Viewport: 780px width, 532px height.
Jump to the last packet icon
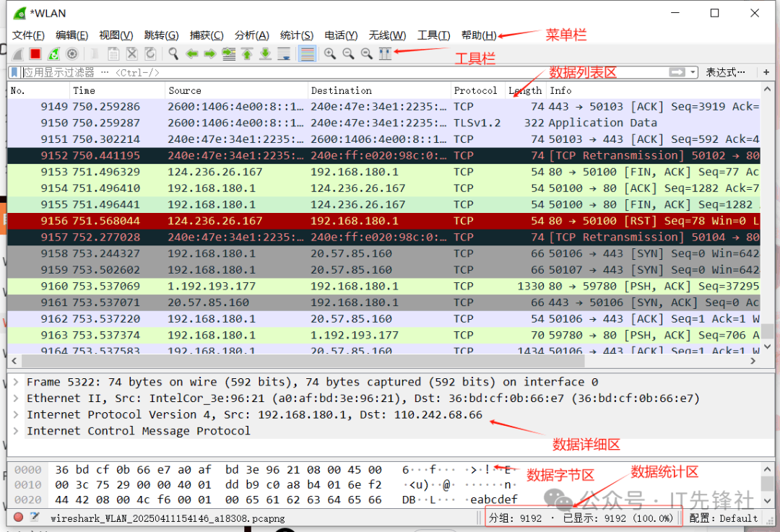(266, 54)
